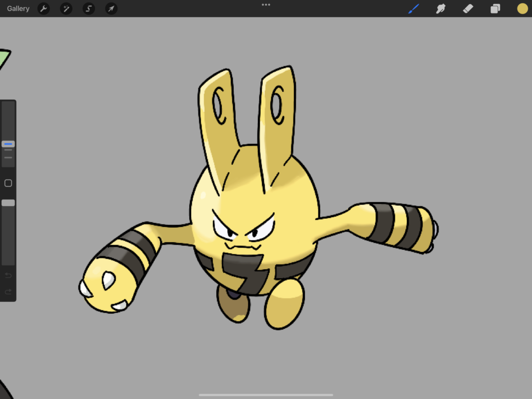Undo the last stroke
The width and height of the screenshot is (532, 399).
point(8,275)
